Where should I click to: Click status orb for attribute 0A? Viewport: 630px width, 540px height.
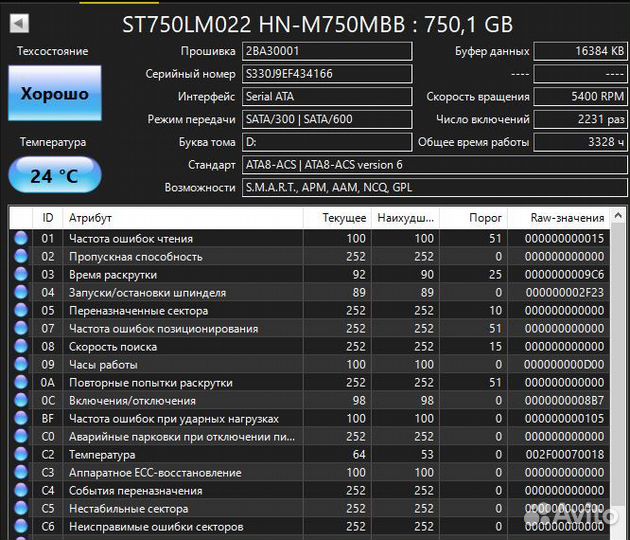21,382
